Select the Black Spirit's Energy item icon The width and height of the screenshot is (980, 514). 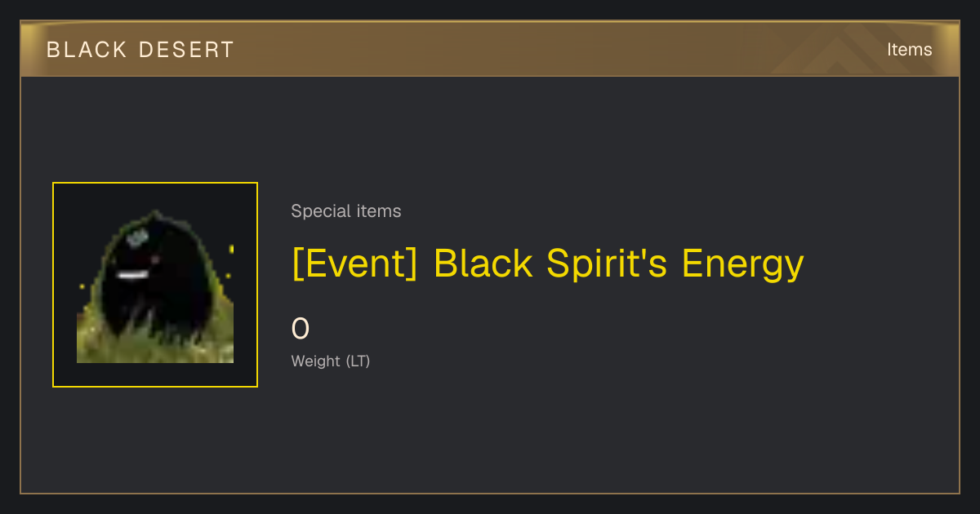click(155, 285)
